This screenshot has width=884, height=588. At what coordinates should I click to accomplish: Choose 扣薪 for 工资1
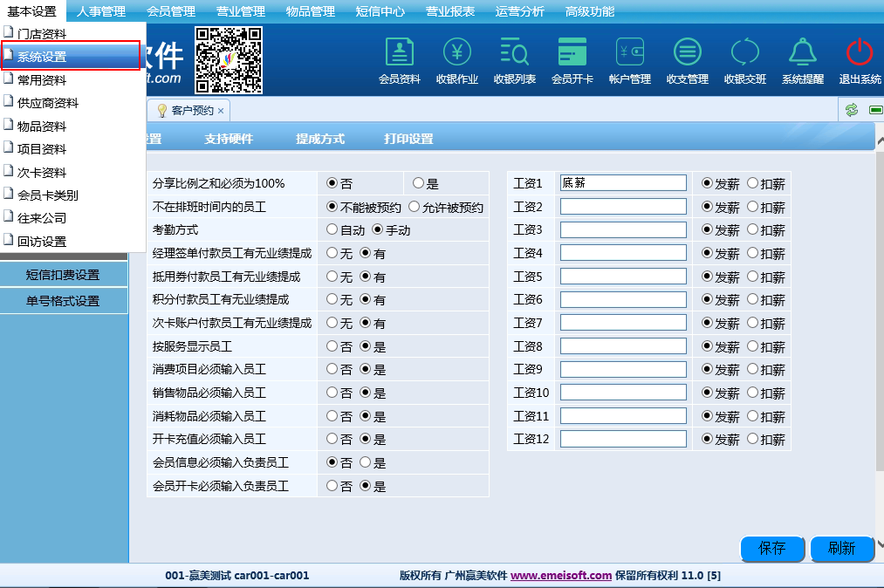(x=752, y=184)
